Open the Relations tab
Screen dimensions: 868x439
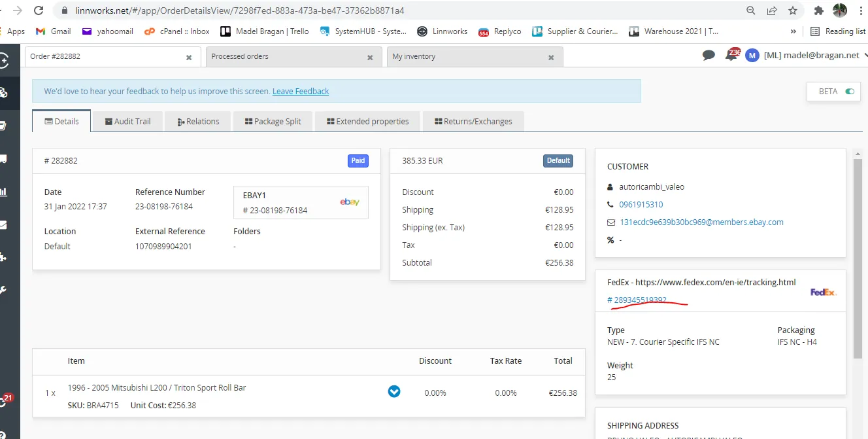198,121
